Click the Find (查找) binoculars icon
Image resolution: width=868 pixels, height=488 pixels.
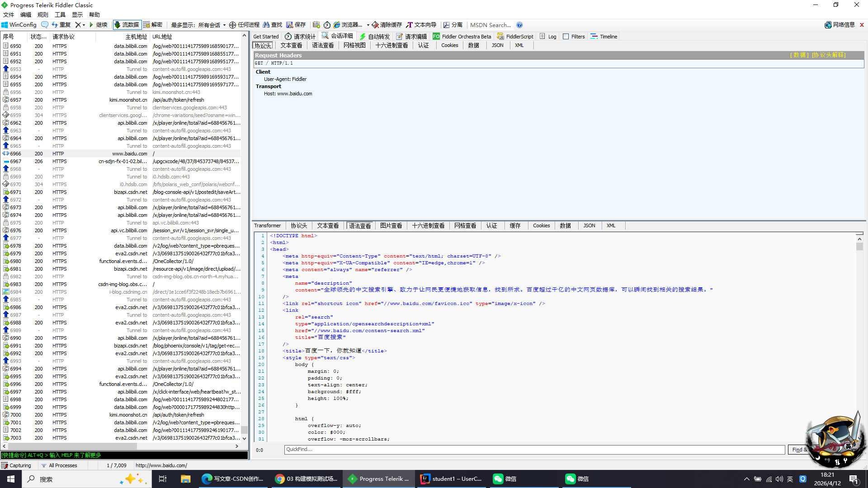click(x=266, y=25)
